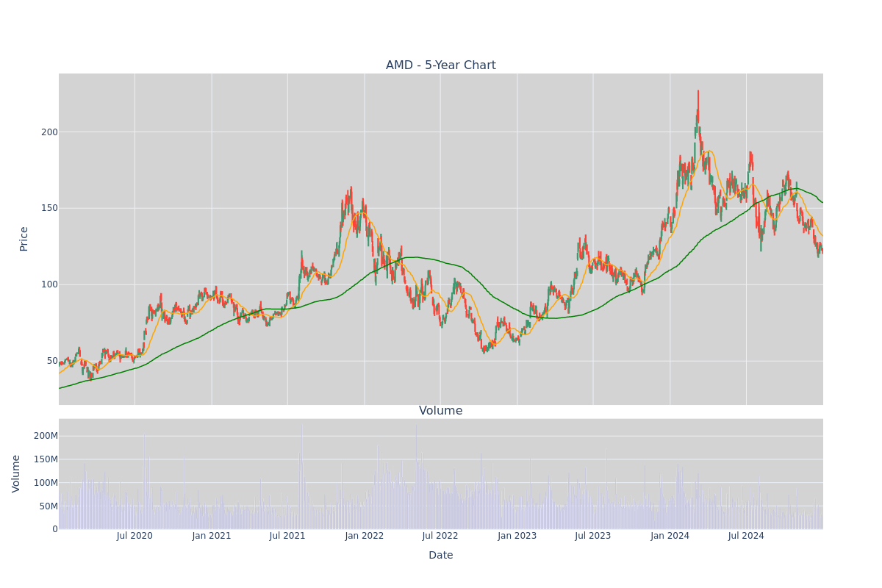This screenshot has width=882, height=588.
Task: Pick the "Jul 2021" date label
Action: 287,536
